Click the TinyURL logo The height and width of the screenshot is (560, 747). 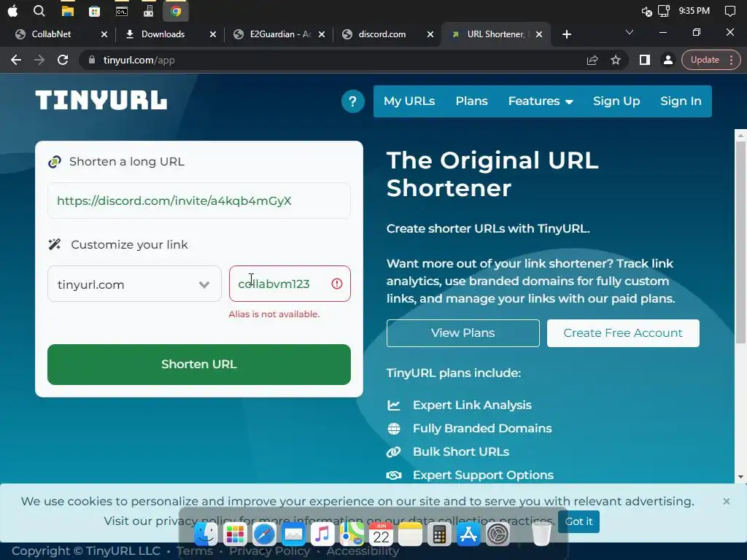101,101
